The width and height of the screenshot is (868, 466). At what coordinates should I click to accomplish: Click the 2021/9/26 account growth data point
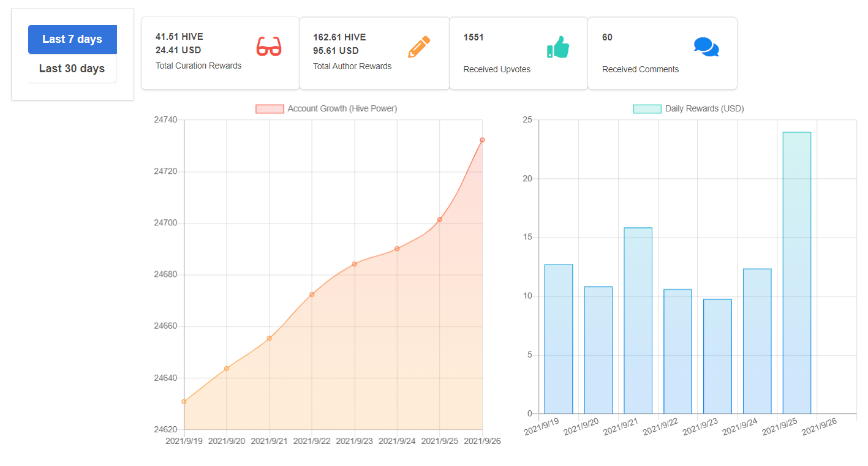point(482,140)
